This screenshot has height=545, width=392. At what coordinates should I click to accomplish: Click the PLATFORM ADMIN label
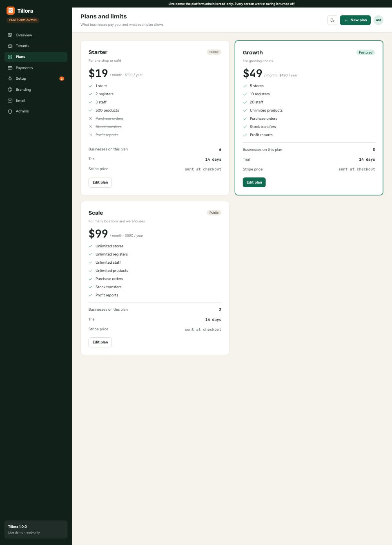point(23,20)
